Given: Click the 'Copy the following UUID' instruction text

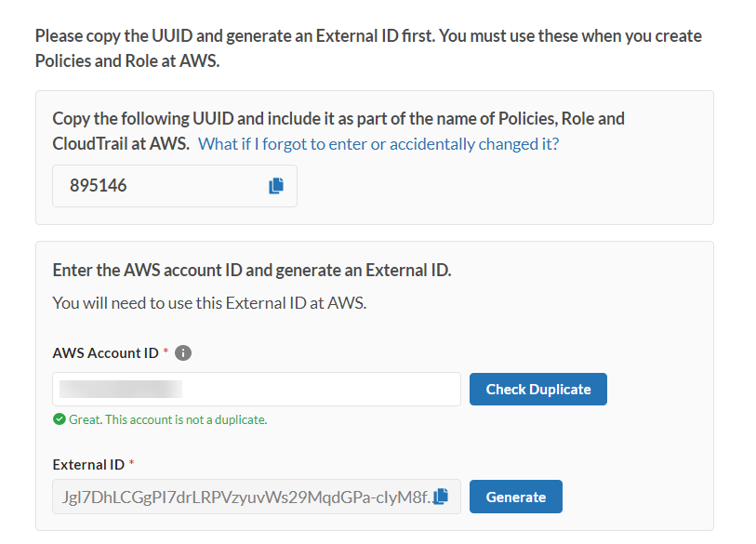Looking at the screenshot, I should 338,119.
